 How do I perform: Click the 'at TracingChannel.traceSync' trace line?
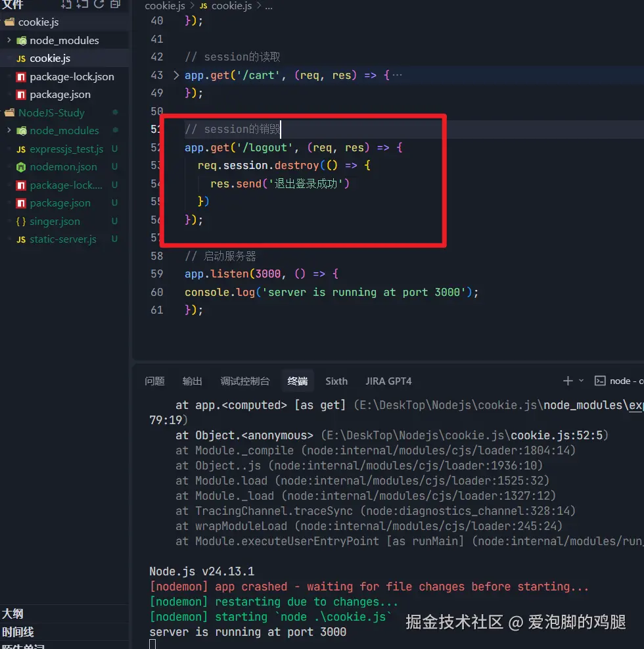point(375,511)
